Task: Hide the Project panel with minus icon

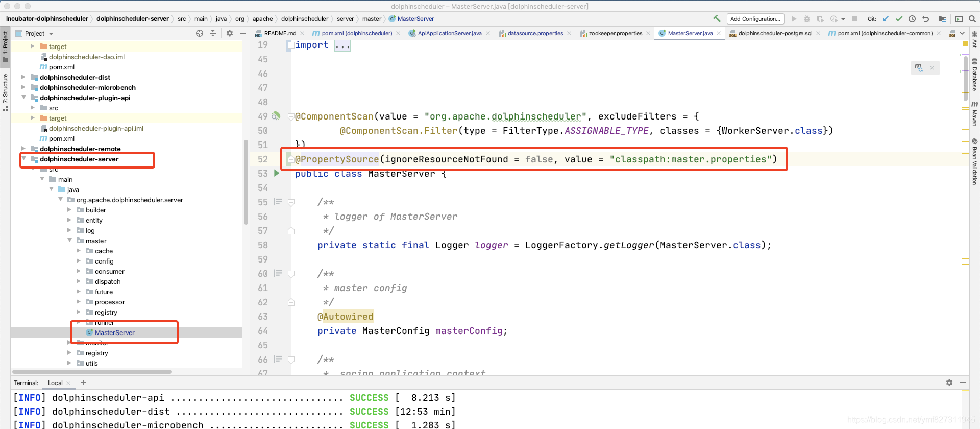Action: (x=243, y=33)
